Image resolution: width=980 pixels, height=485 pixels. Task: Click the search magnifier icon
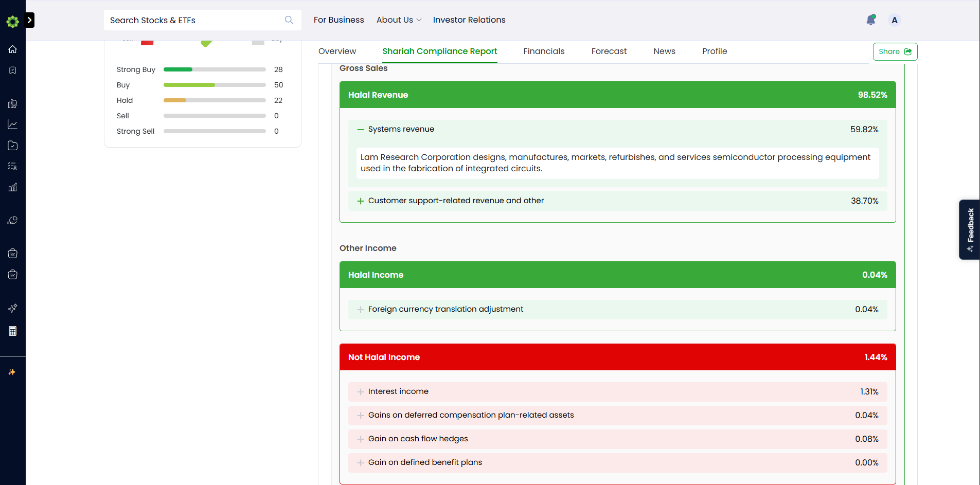pos(289,20)
